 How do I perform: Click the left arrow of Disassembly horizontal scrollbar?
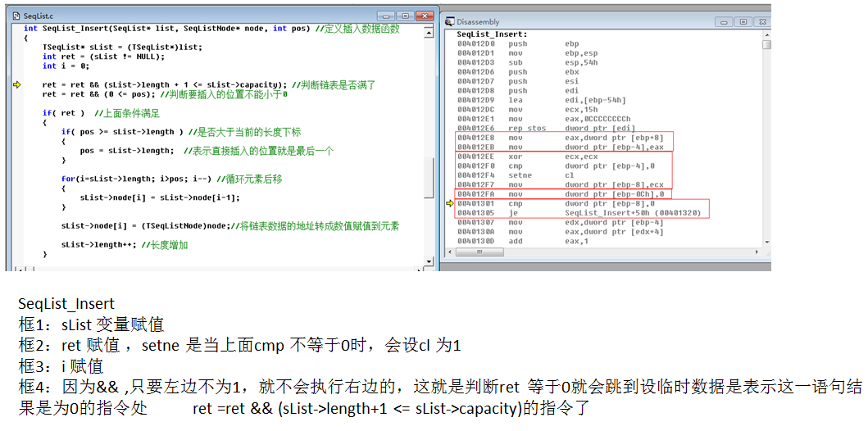[x=450, y=252]
